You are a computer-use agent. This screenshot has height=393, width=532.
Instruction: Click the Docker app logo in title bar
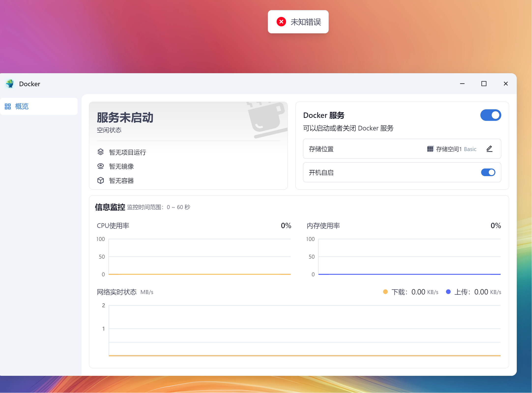pyautogui.click(x=10, y=84)
